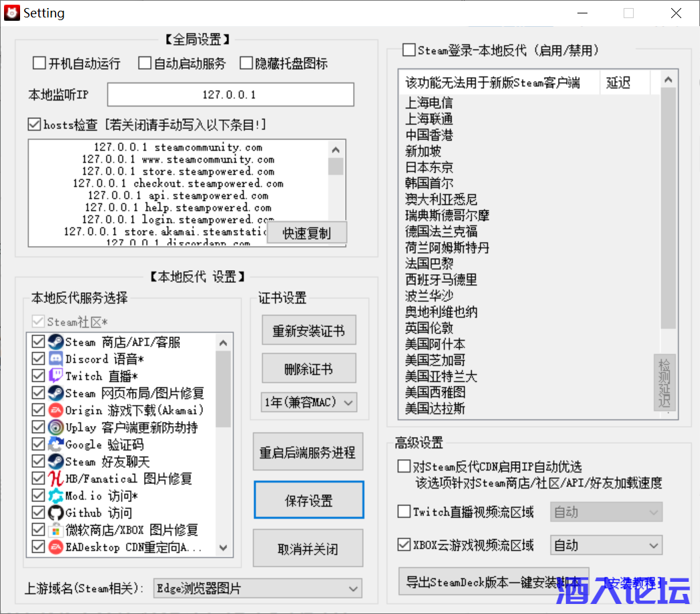
Task: Click the Steam 好友聊天 icon
Action: tap(56, 461)
